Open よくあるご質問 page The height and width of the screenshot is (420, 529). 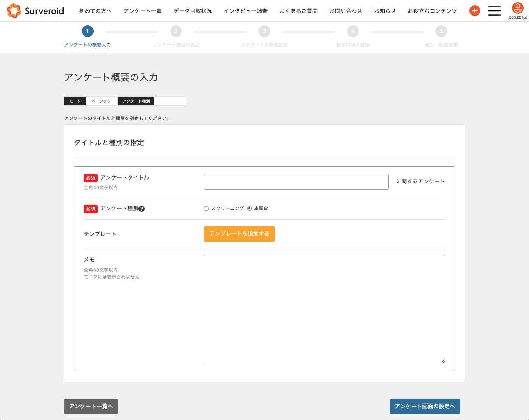point(298,11)
